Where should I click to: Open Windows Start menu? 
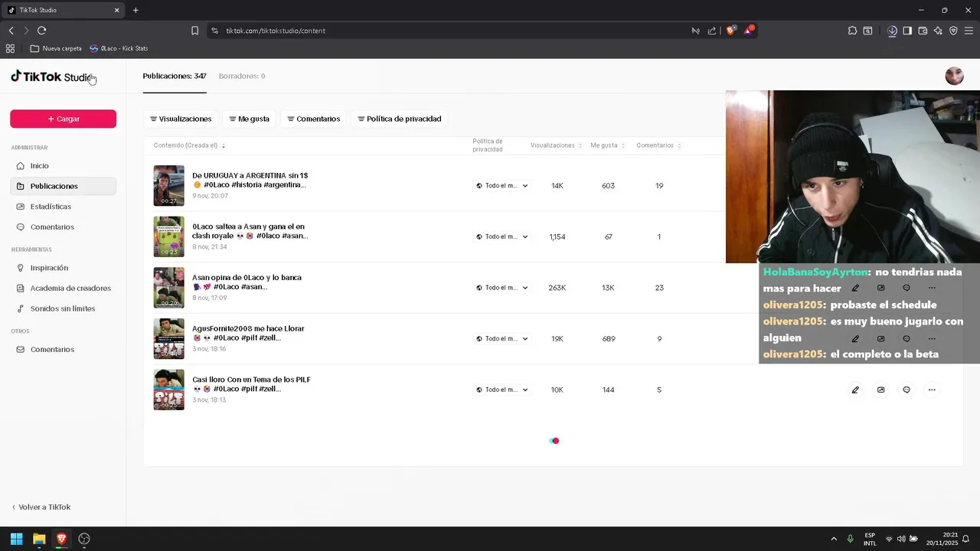(x=16, y=539)
